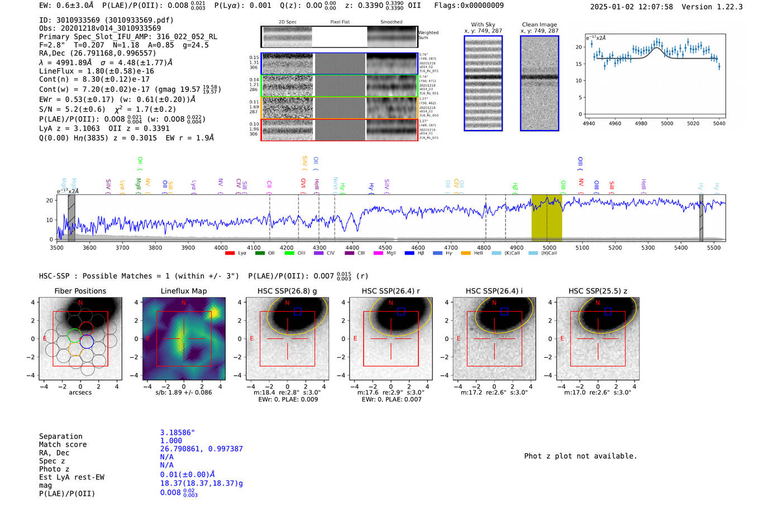Open the Fiber Positions panel
This screenshot has height=532, width=782.
pos(80,339)
